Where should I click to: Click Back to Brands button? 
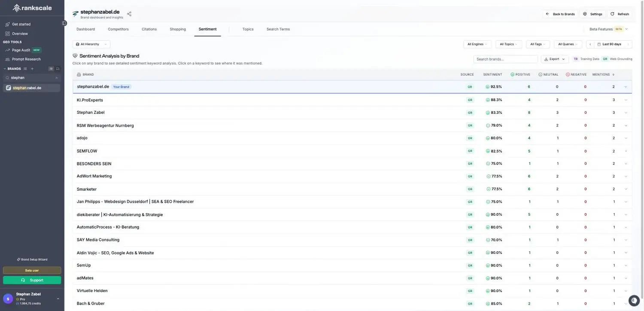560,14
